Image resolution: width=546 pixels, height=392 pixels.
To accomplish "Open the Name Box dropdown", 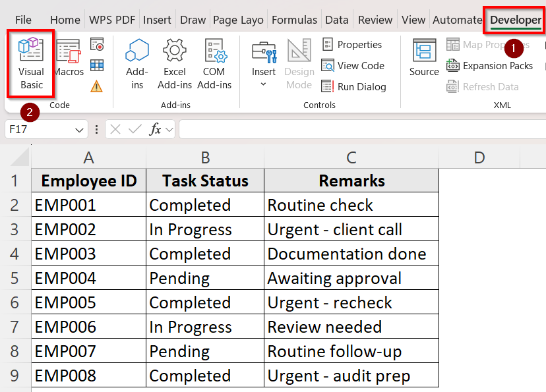I will [x=79, y=129].
